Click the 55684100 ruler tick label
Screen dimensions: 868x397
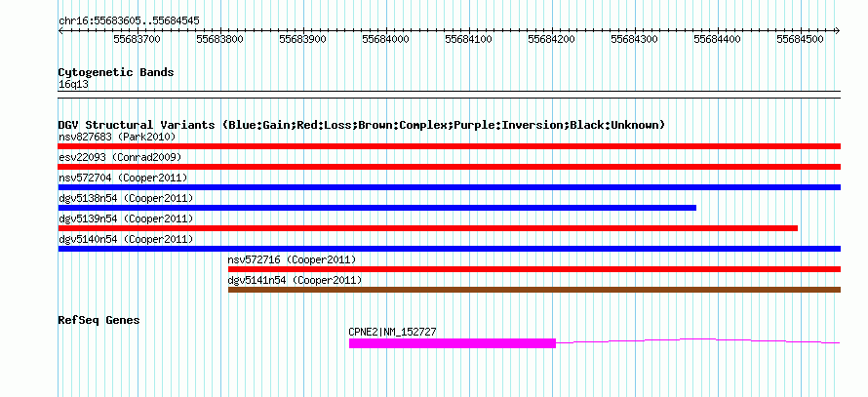[469, 39]
